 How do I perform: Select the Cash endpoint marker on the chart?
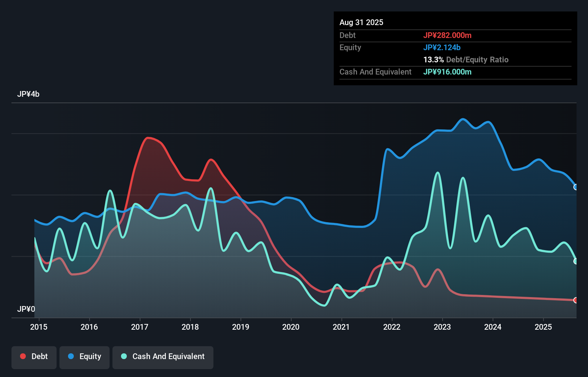coord(576,261)
